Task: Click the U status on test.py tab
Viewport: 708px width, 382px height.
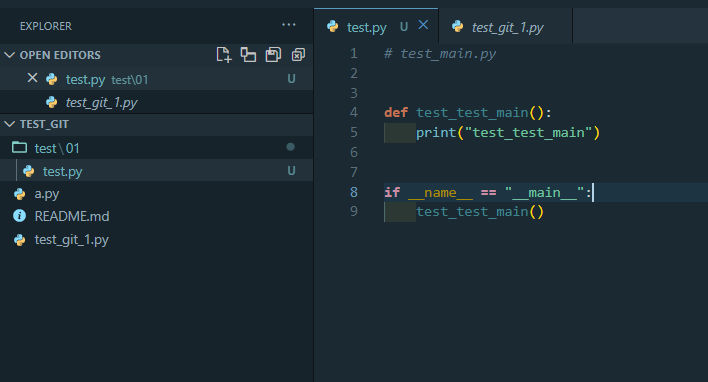Action: (x=404, y=27)
